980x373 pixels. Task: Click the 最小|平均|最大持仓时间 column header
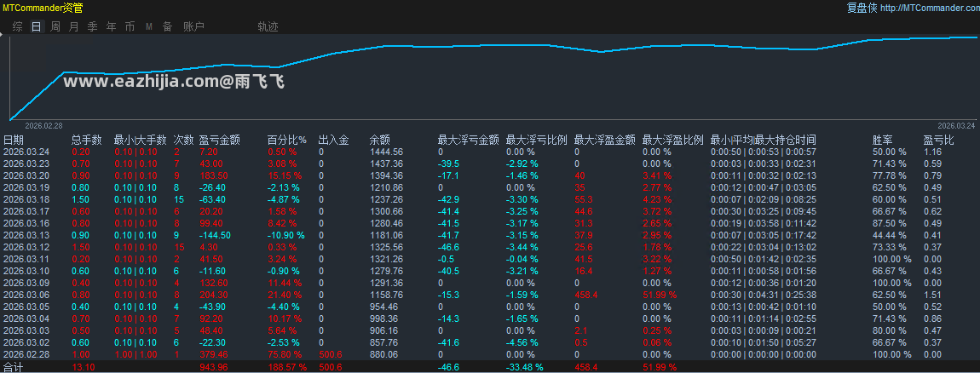point(764,140)
